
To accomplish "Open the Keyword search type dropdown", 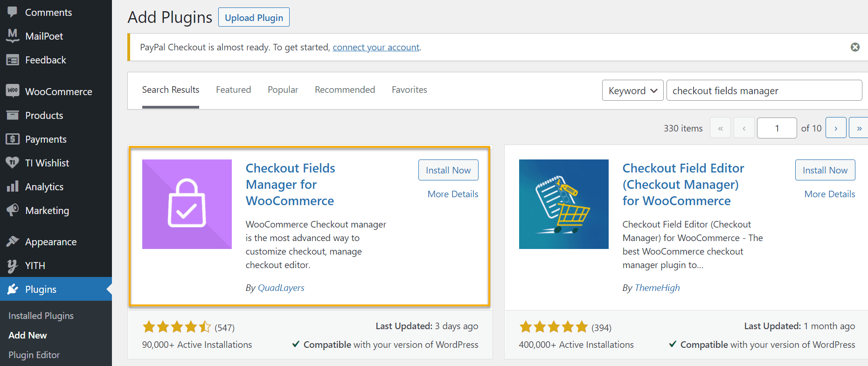I will point(632,90).
